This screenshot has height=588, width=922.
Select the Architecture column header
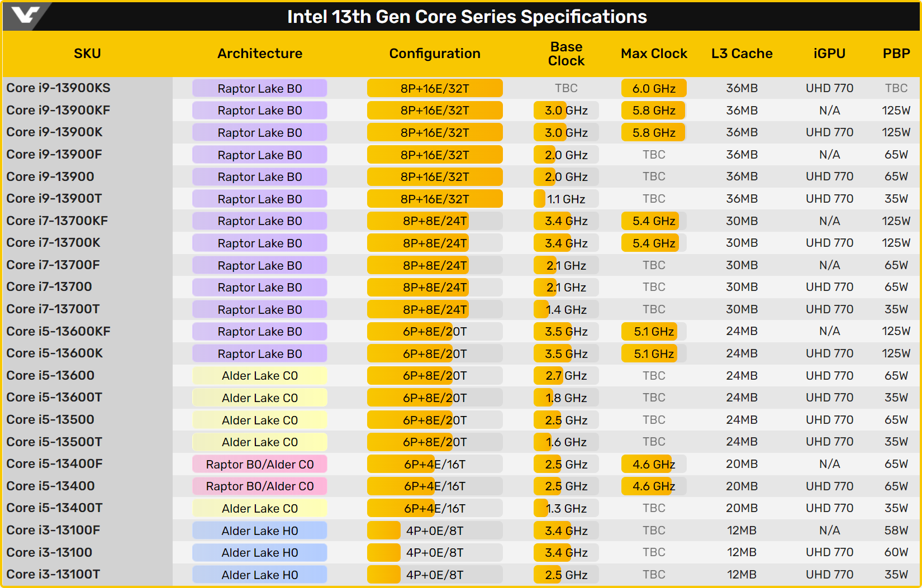point(260,54)
